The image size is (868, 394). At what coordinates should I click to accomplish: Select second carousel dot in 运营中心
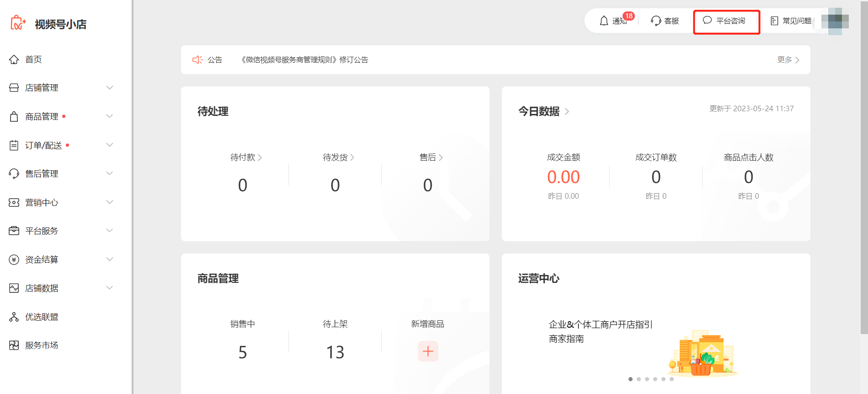[x=639, y=379]
